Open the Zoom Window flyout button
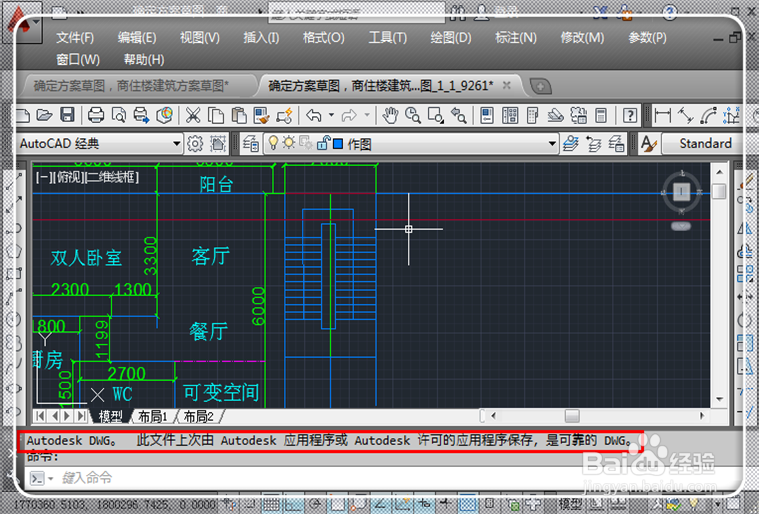The width and height of the screenshot is (759, 514). (x=436, y=115)
